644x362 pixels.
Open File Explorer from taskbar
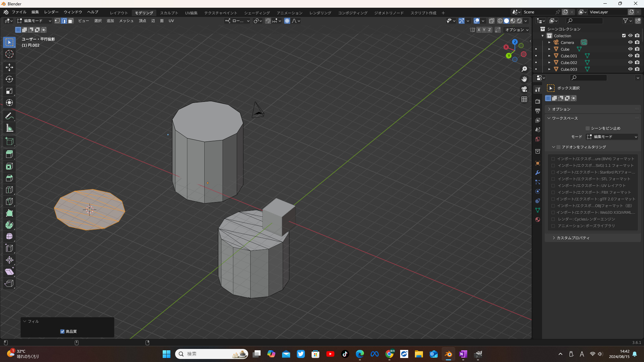click(x=419, y=354)
